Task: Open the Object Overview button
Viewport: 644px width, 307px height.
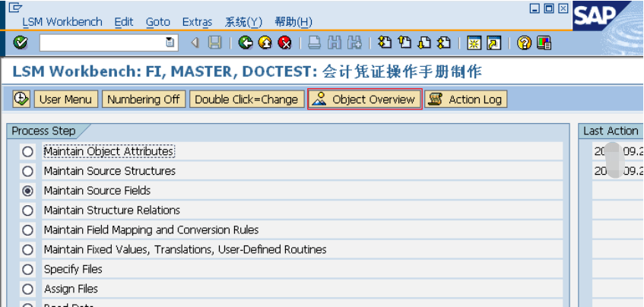Action: 365,100
